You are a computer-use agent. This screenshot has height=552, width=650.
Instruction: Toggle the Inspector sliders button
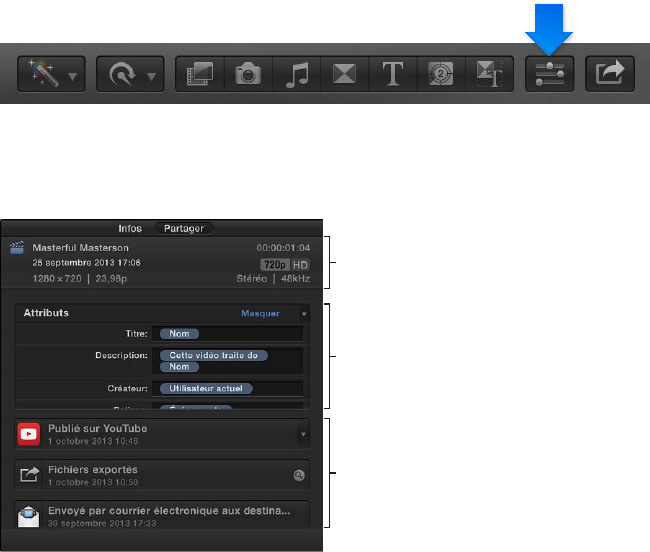550,74
